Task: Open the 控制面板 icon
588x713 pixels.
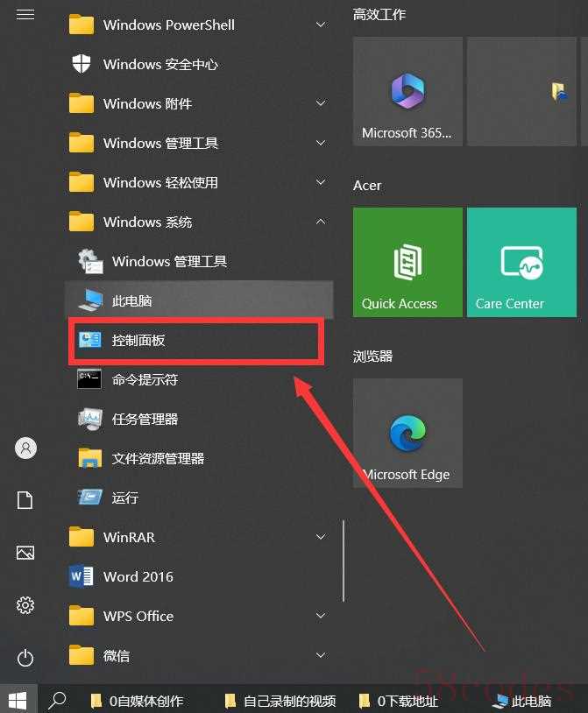Action: coord(89,340)
